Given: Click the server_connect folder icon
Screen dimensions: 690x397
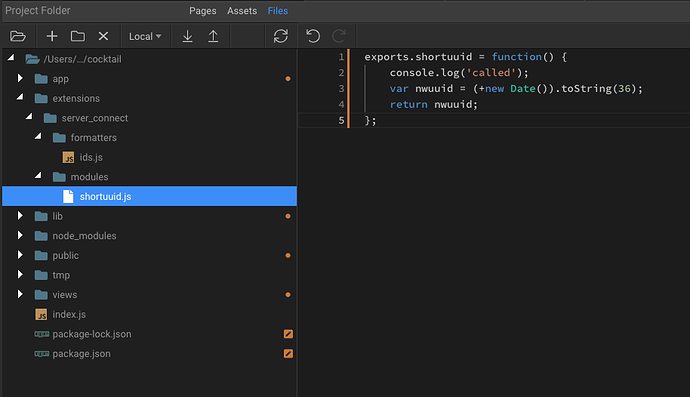Looking at the screenshot, I should pyautogui.click(x=50, y=118).
